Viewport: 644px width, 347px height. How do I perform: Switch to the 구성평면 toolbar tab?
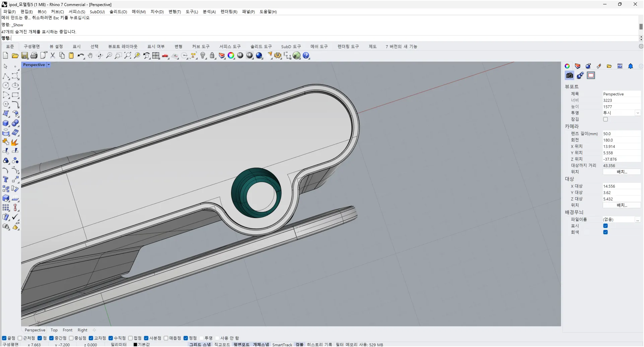(32, 47)
